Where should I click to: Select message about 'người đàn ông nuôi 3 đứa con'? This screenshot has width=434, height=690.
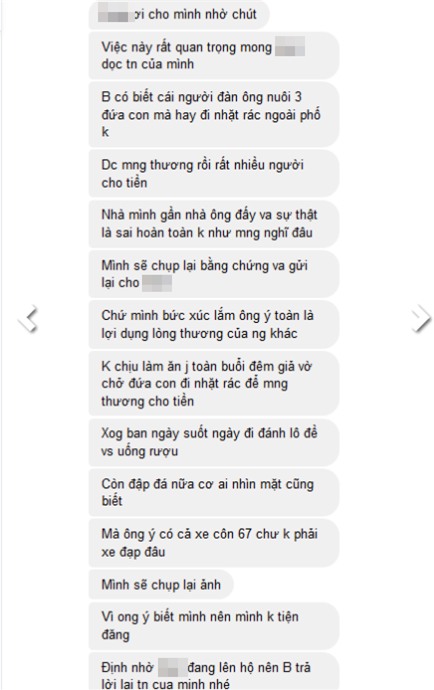tap(213, 114)
